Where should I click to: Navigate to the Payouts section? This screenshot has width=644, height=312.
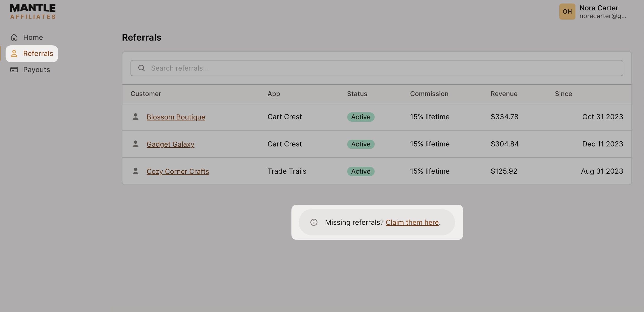36,69
